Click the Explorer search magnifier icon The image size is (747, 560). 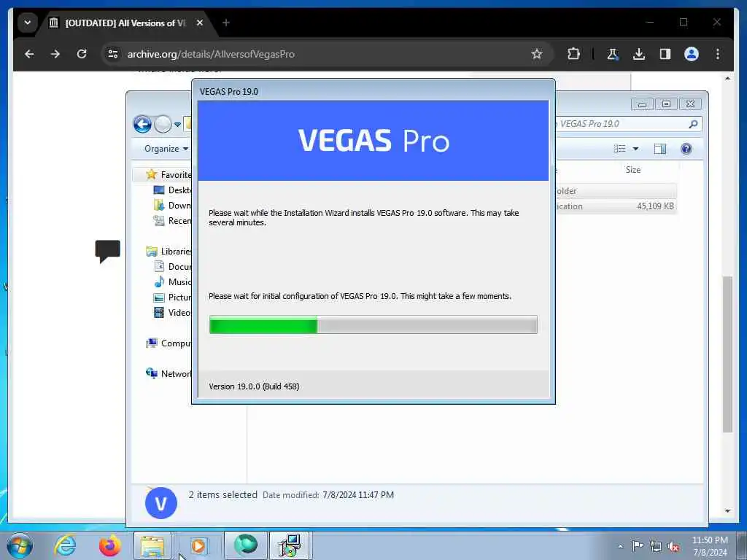[x=694, y=124]
